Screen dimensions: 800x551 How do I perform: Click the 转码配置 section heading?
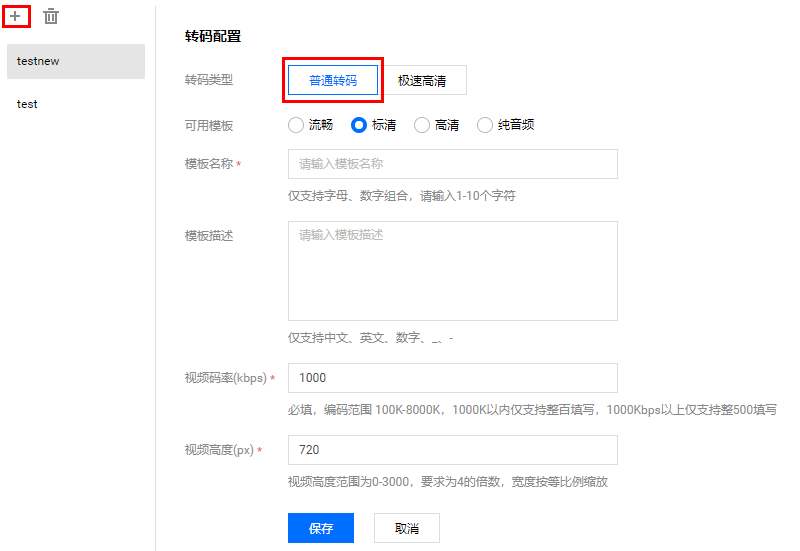tap(213, 37)
